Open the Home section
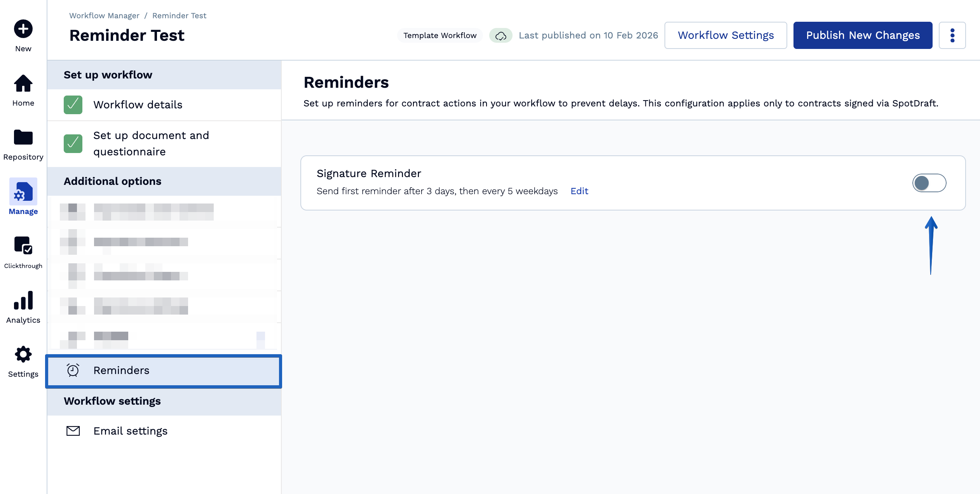Screen dimensions: 980x494 (x=23, y=83)
